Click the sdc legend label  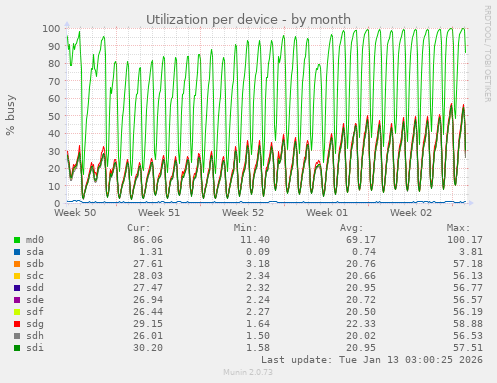click(x=35, y=276)
